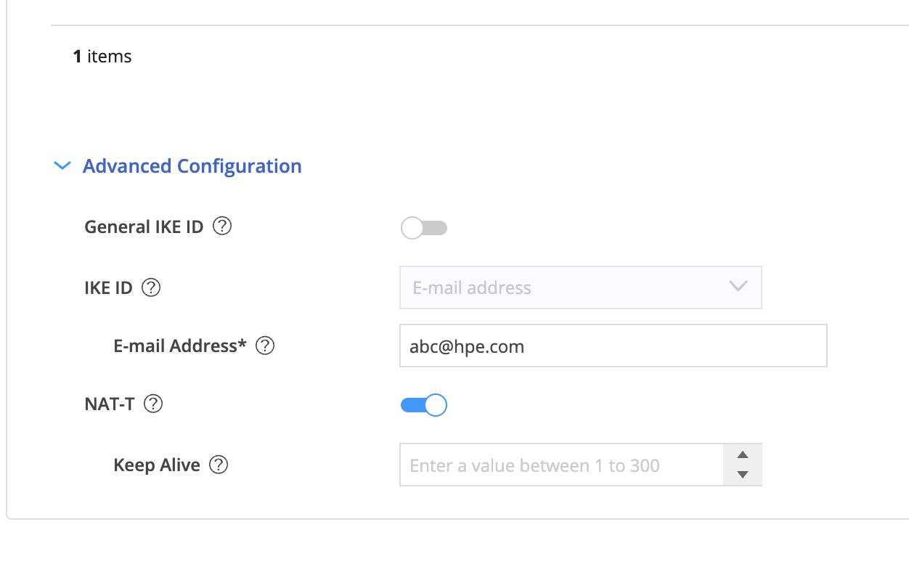Click help icon next to Keep Alive
This screenshot has height=588, width=909.
pyautogui.click(x=219, y=465)
